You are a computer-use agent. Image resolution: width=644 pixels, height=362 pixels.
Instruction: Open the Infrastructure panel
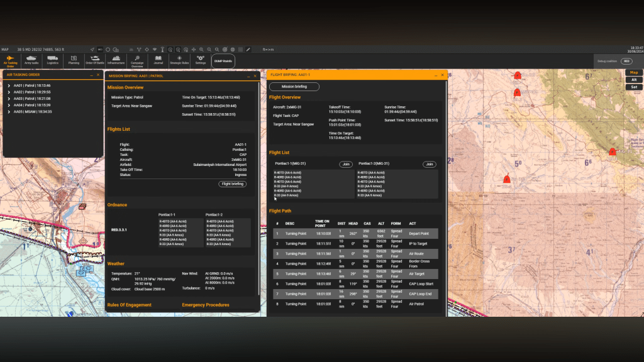[116, 60]
